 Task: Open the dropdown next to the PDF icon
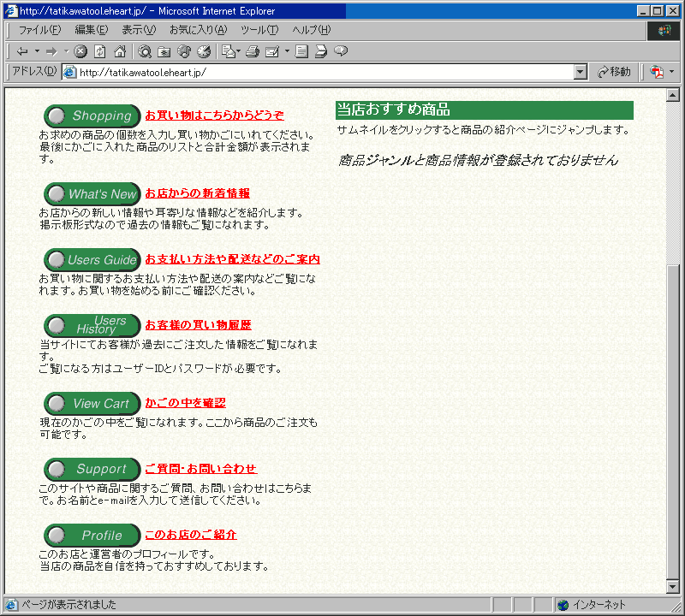coord(671,72)
